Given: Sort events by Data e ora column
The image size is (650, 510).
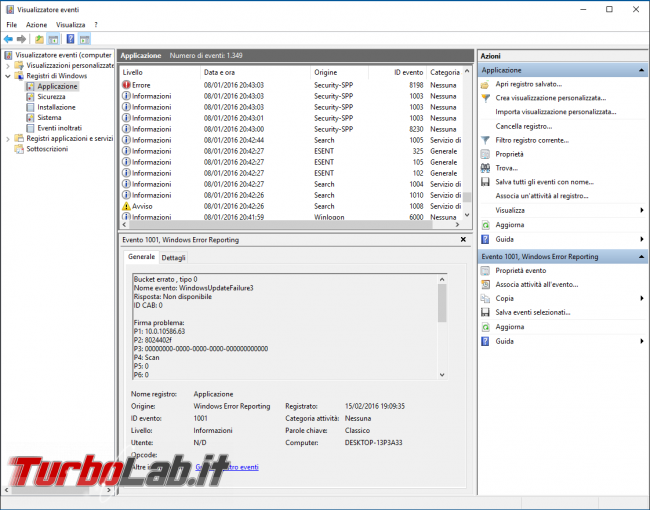Looking at the screenshot, I should click(x=255, y=73).
